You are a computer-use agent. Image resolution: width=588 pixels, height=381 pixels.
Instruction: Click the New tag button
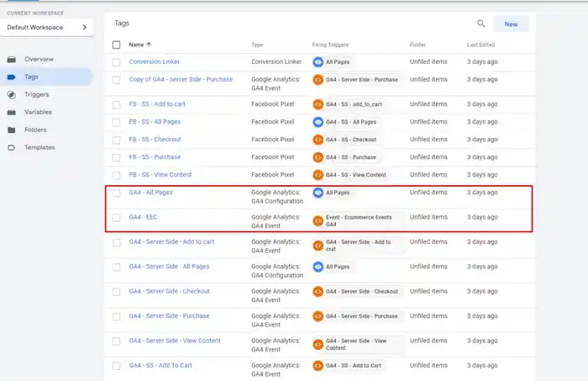tap(511, 24)
